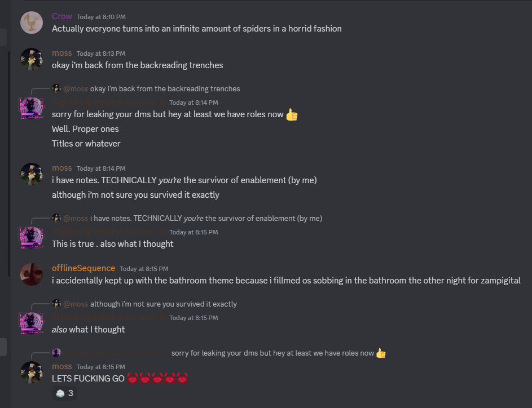Click moss's avatar on the 'LETS FUCKING GO' message
This screenshot has width=532, height=408.
pyautogui.click(x=32, y=372)
